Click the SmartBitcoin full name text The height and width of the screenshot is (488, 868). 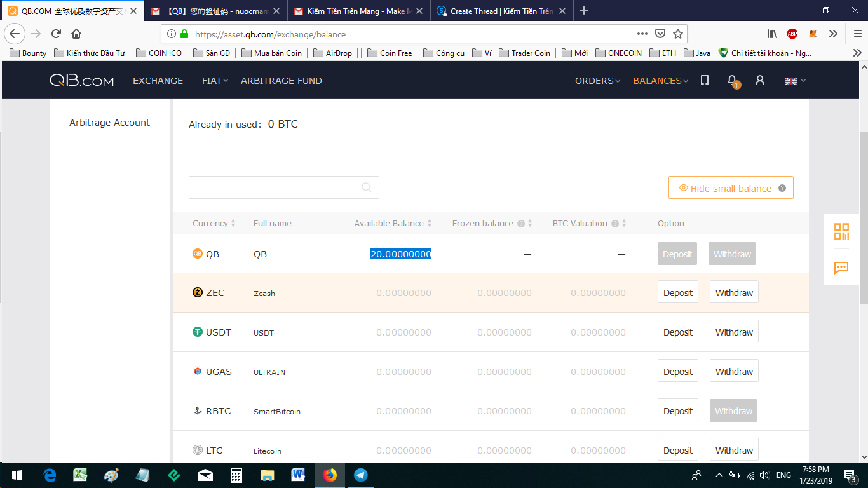click(x=277, y=412)
